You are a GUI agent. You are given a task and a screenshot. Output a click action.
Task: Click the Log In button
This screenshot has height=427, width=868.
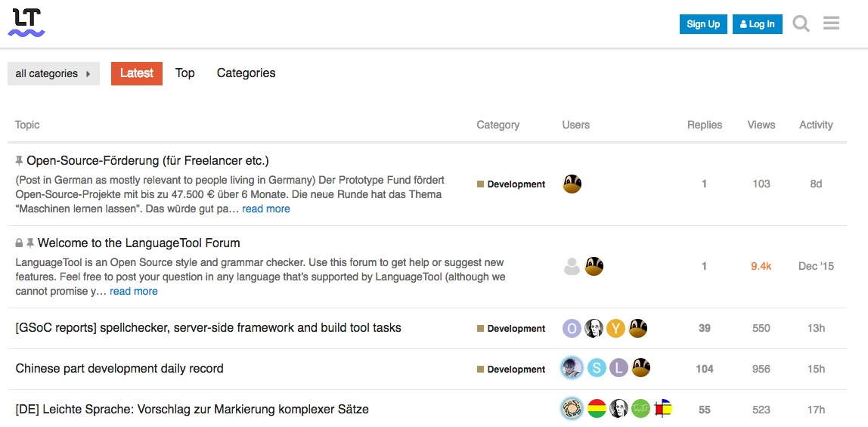pyautogui.click(x=758, y=23)
